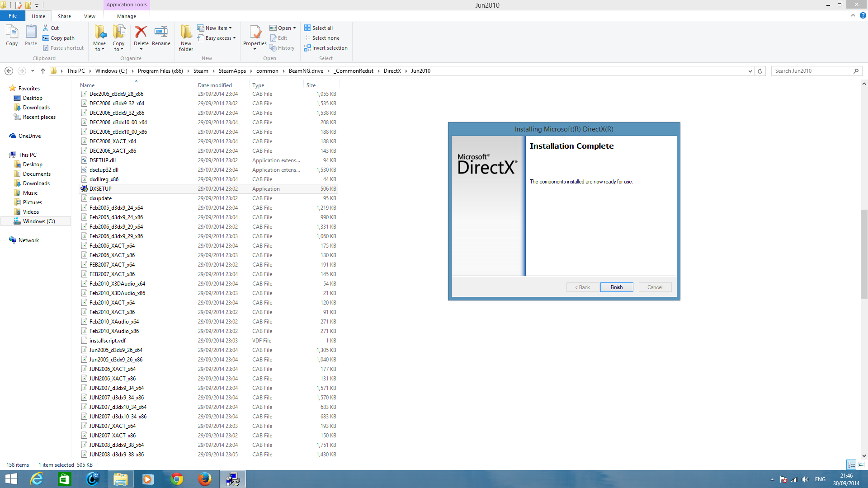Select Documents under This PC
The height and width of the screenshot is (488, 868).
pos(37,174)
